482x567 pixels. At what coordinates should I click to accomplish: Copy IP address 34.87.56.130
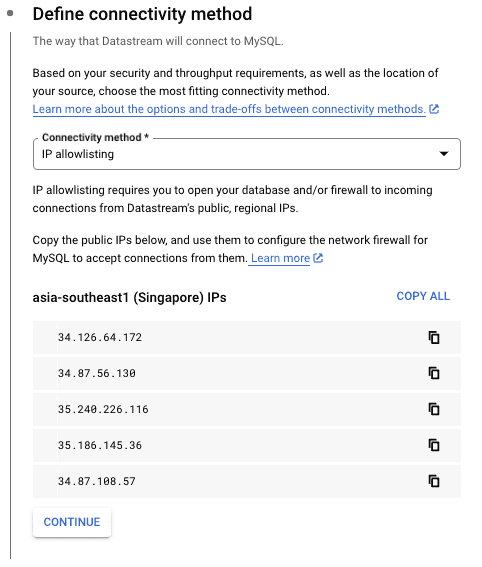coord(434,373)
